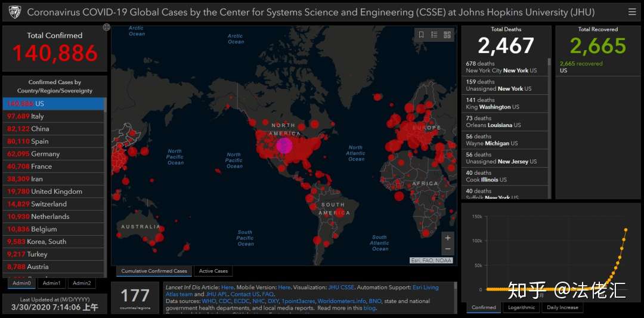Show the Daily Increase chart tab
644x318 pixels.
pyautogui.click(x=562, y=307)
